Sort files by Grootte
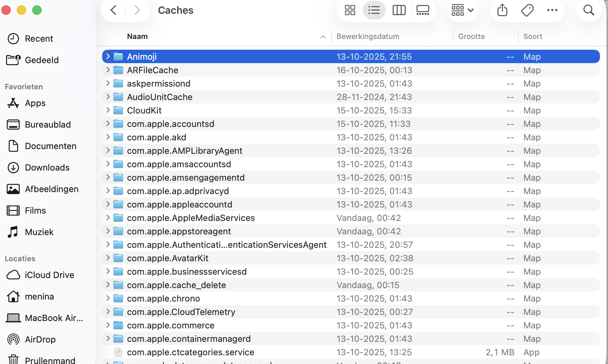Screen dimensions: 608x364 (471, 36)
